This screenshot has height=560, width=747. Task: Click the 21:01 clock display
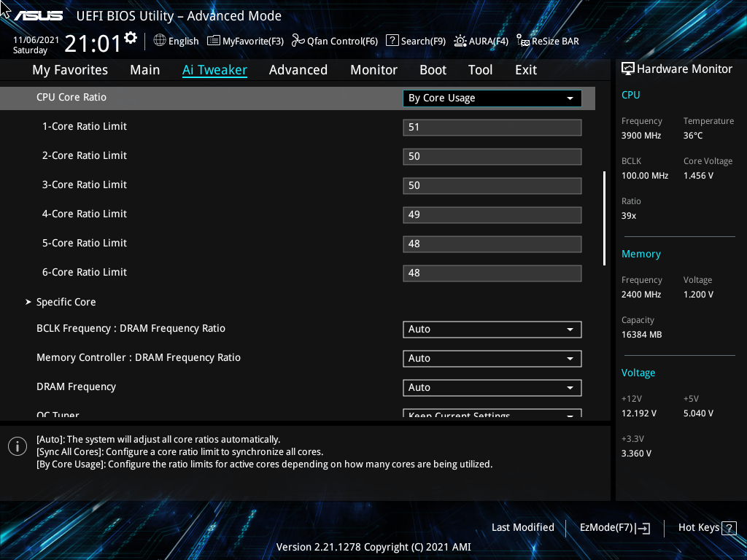(x=93, y=44)
